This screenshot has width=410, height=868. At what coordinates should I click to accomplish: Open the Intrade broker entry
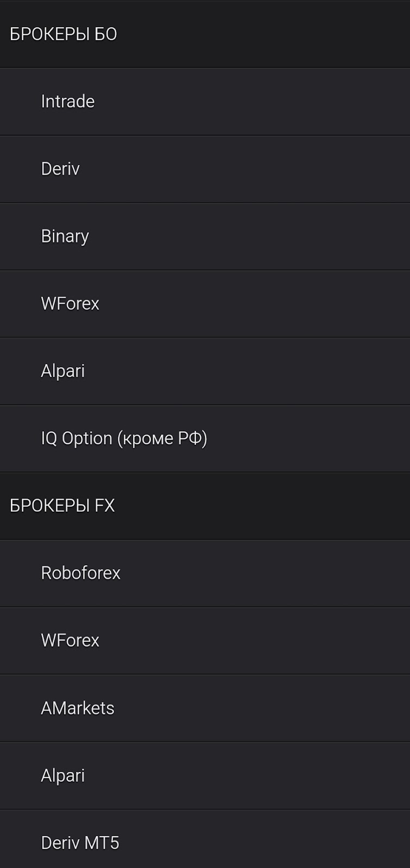(x=205, y=101)
